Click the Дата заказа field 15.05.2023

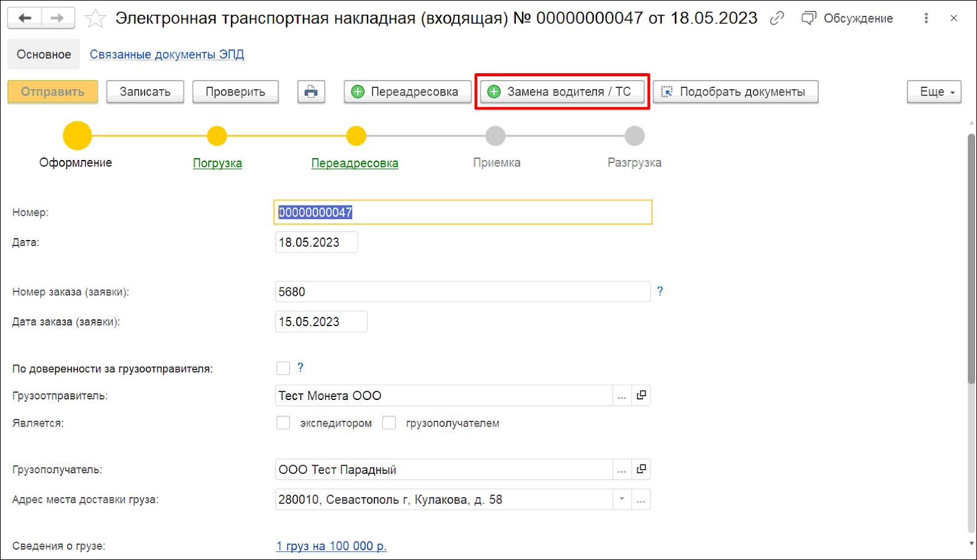point(321,322)
